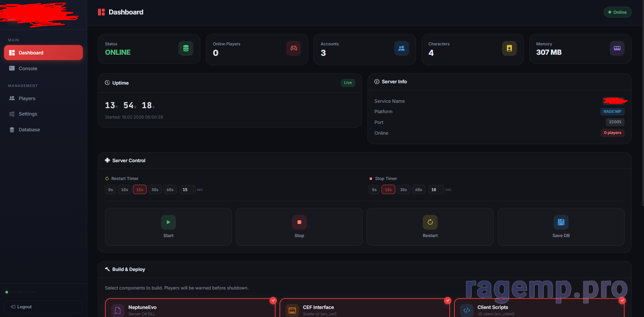Click the Restart Timer seconds input field

[187, 190]
